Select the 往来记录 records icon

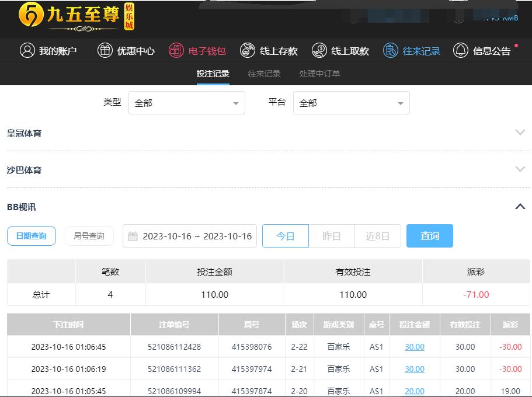click(390, 50)
